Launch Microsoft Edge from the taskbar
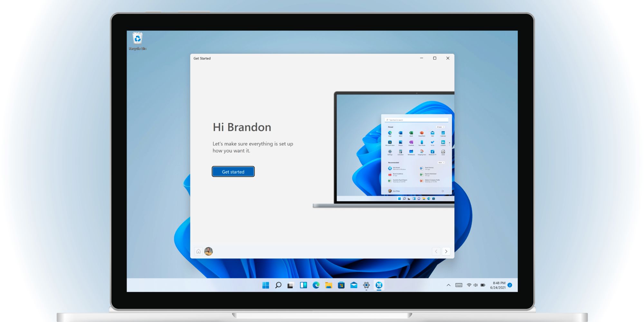Image resolution: width=644 pixels, height=322 pixels. 316,285
